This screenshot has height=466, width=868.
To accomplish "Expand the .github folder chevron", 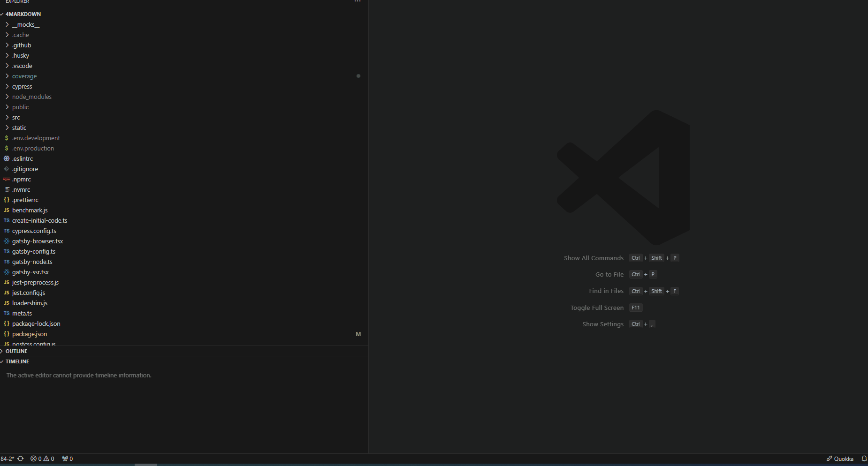I will pos(7,45).
